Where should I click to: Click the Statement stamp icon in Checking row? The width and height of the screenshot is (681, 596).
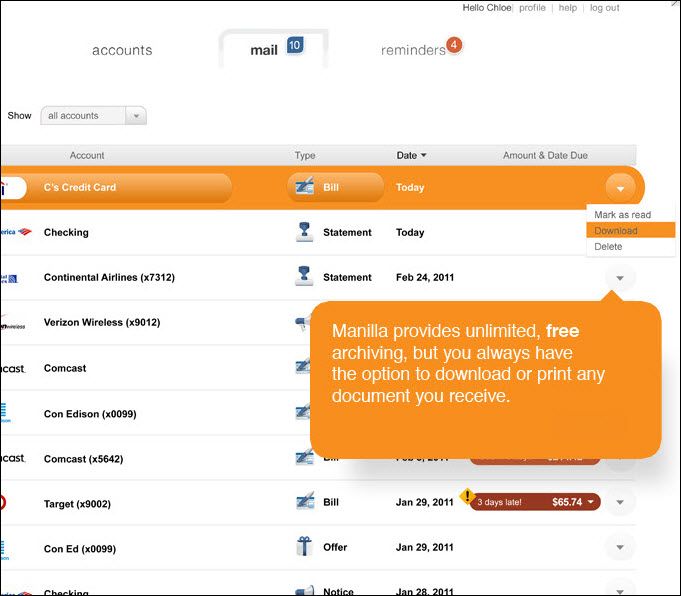click(304, 232)
